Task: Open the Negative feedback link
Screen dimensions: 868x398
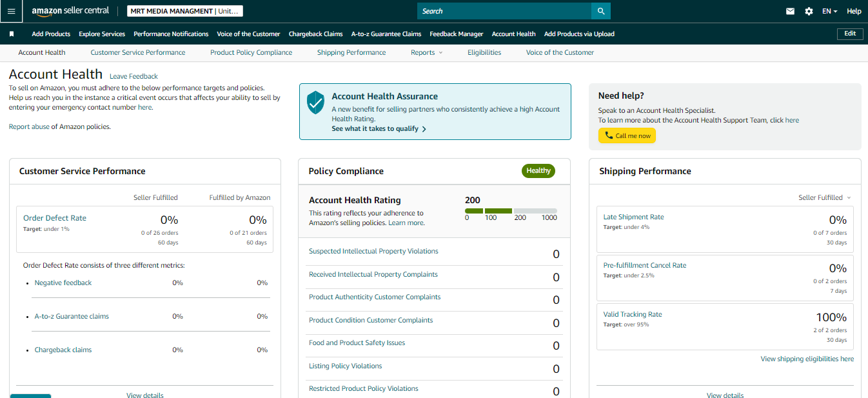Action: (63, 283)
